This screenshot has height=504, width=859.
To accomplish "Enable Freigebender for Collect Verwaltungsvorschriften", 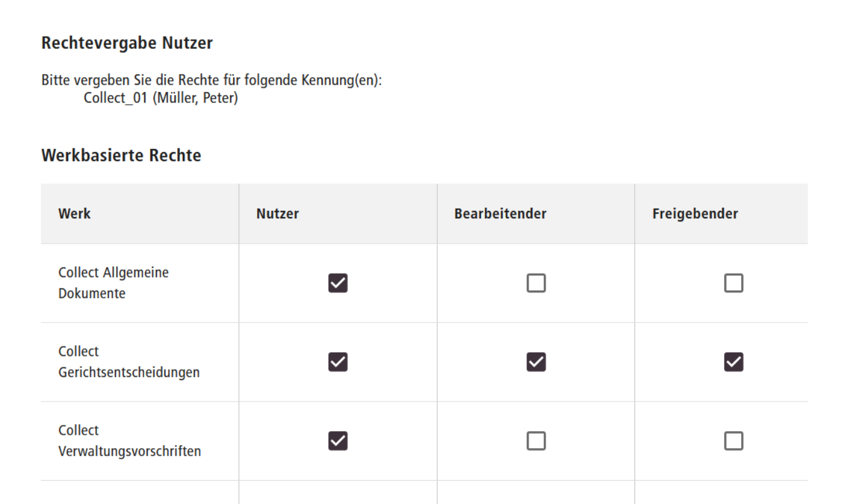I will coord(733,440).
